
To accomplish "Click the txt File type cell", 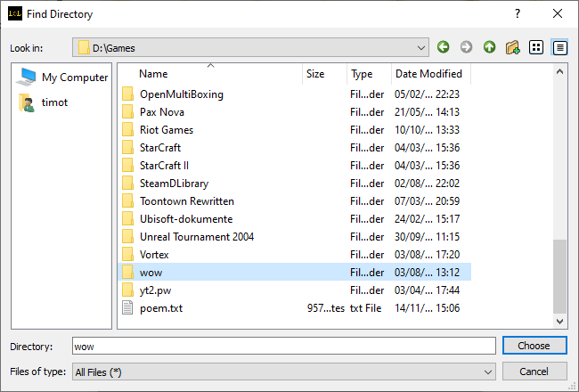I will (x=365, y=308).
